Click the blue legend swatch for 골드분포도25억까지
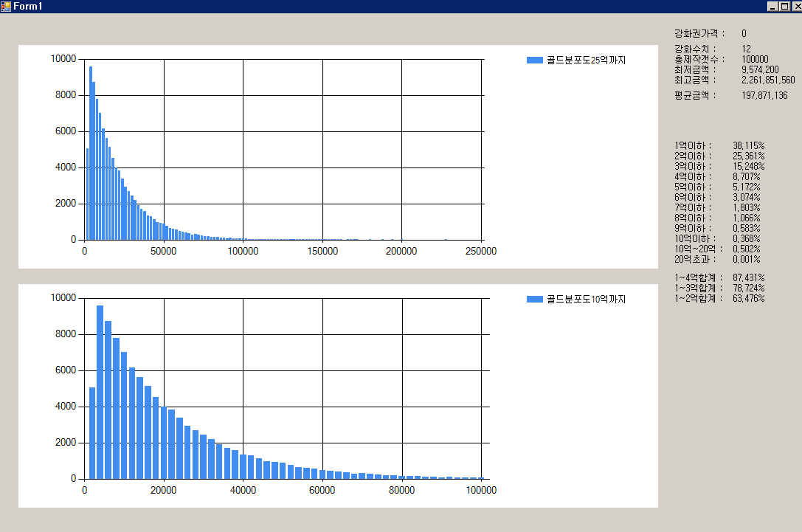This screenshot has height=532, width=802. point(535,60)
